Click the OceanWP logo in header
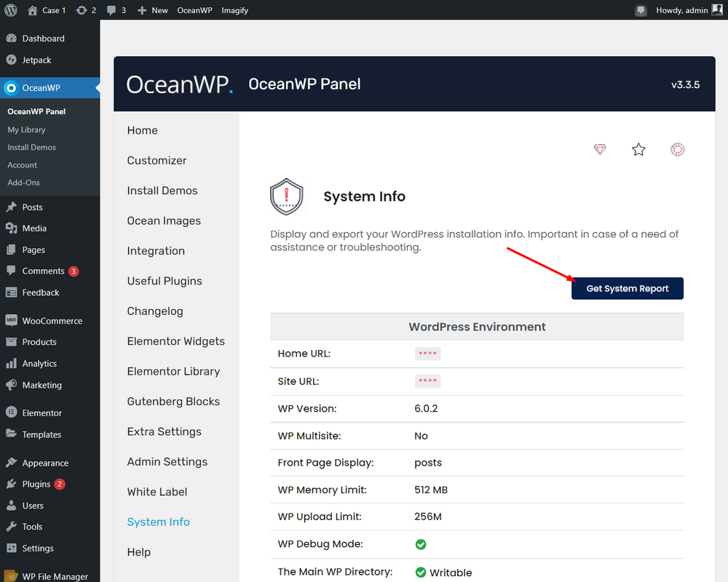This screenshot has width=728, height=582. point(179,84)
